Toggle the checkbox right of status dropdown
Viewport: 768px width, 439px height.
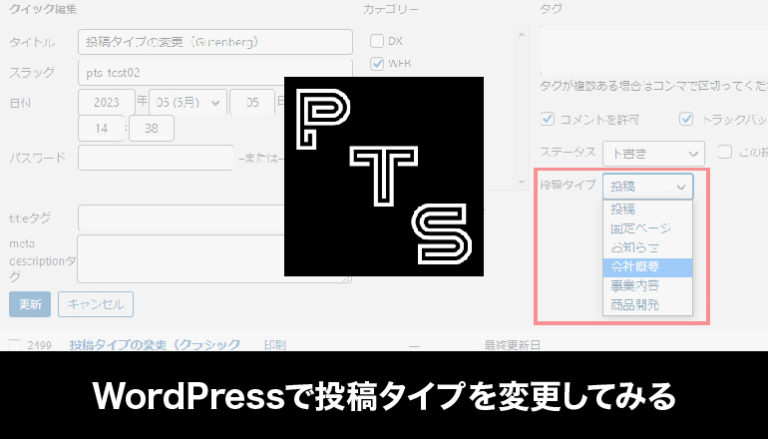pyautogui.click(x=725, y=152)
